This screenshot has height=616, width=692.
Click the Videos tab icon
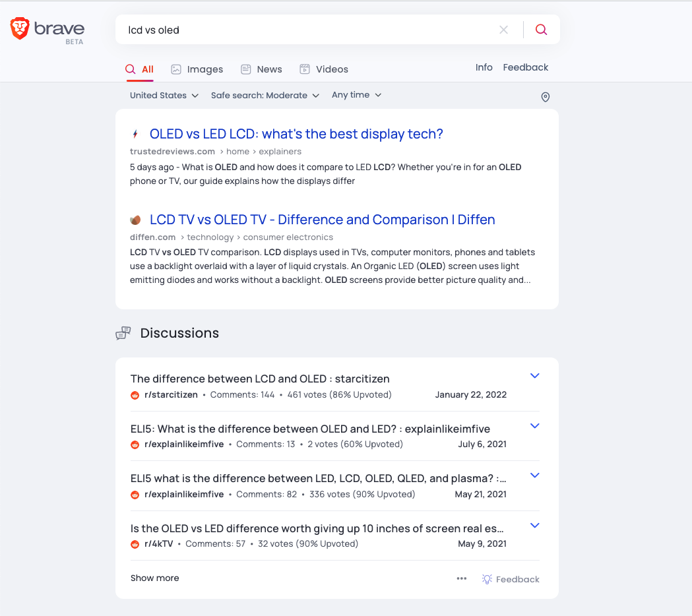pos(305,69)
